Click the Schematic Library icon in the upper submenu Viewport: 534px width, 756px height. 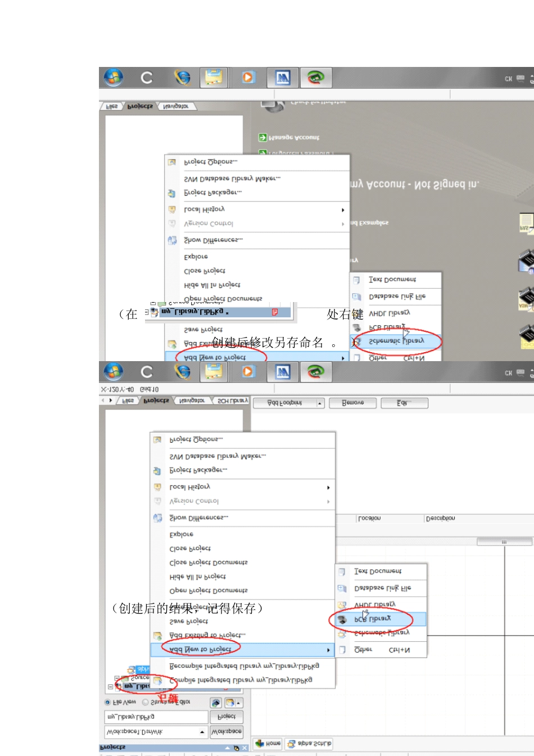pos(356,341)
